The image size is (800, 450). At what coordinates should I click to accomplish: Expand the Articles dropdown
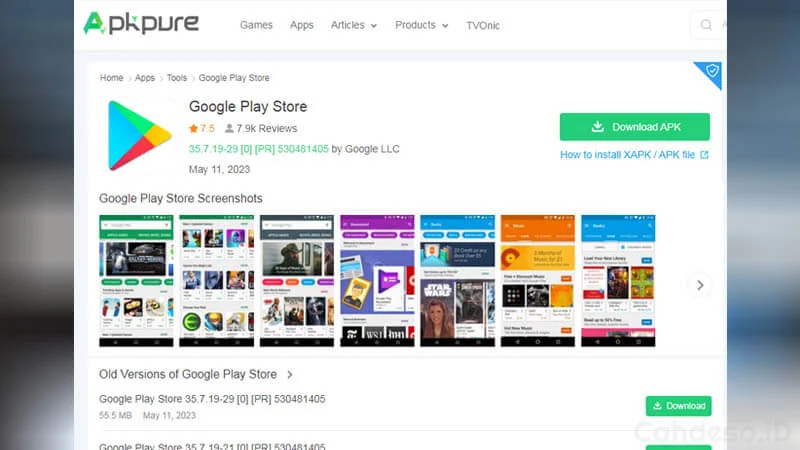[354, 25]
